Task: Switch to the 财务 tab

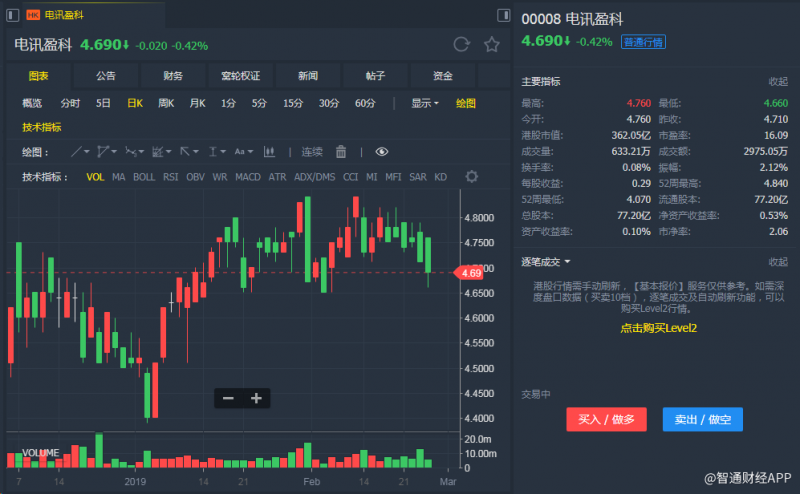Action: coord(173,76)
